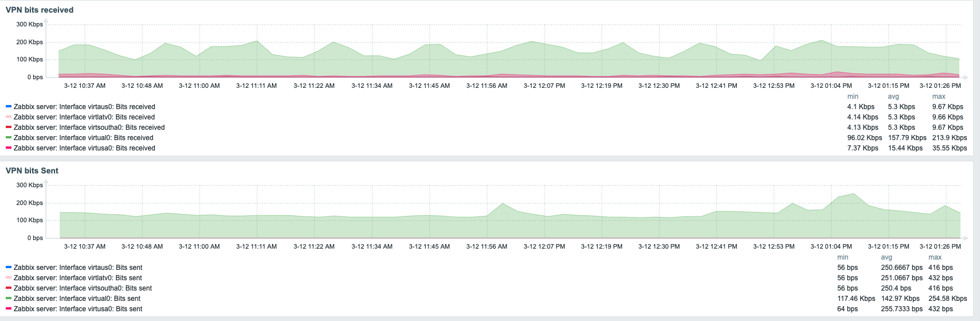This screenshot has width=980, height=321.
Task: Select the 'VPN bits received' widget title
Action: 40,10
